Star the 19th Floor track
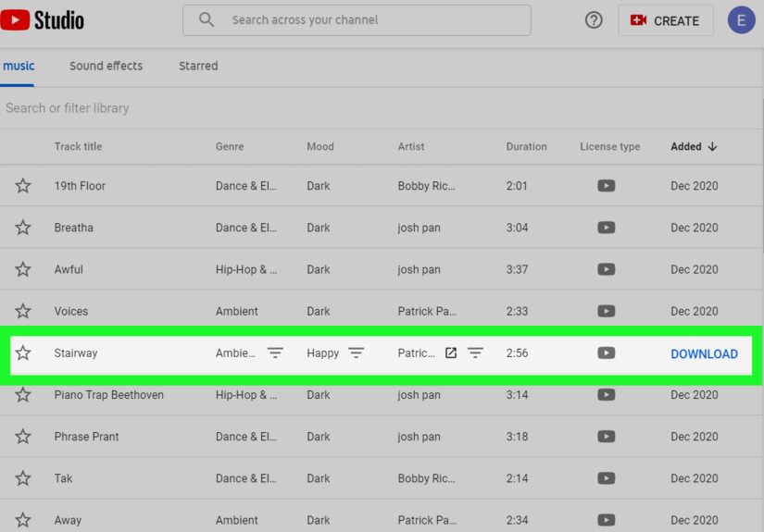Viewport: 764px width, 532px height. click(23, 185)
